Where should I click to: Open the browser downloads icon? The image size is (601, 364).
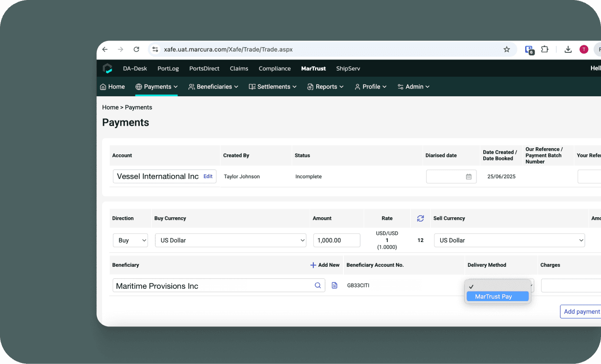(x=568, y=50)
